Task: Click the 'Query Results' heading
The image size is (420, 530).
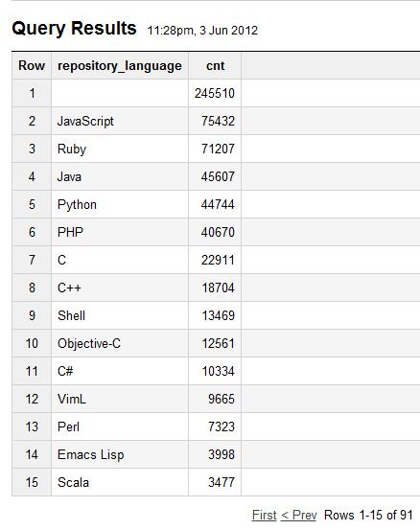Action: pos(74,29)
